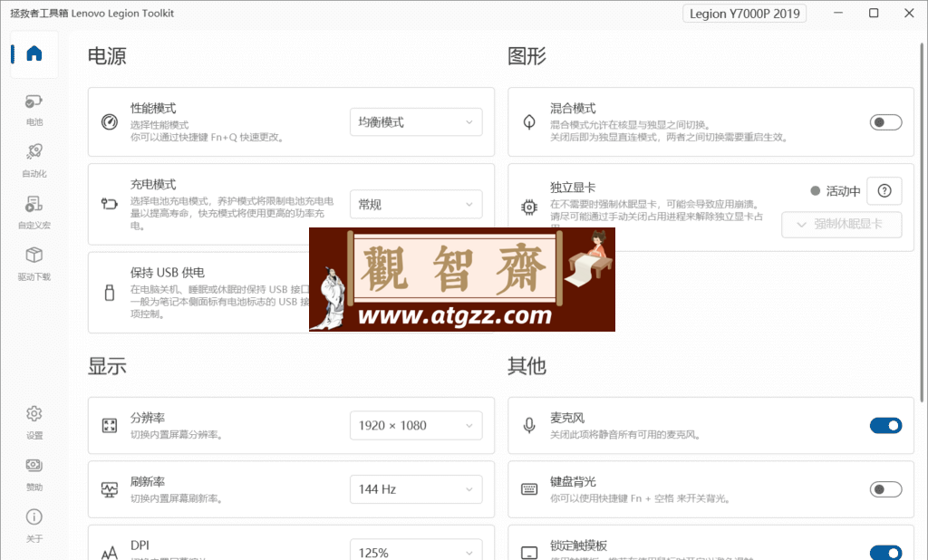Click the vertical scrollbar on right edge
The width and height of the screenshot is (928, 560).
(922, 222)
